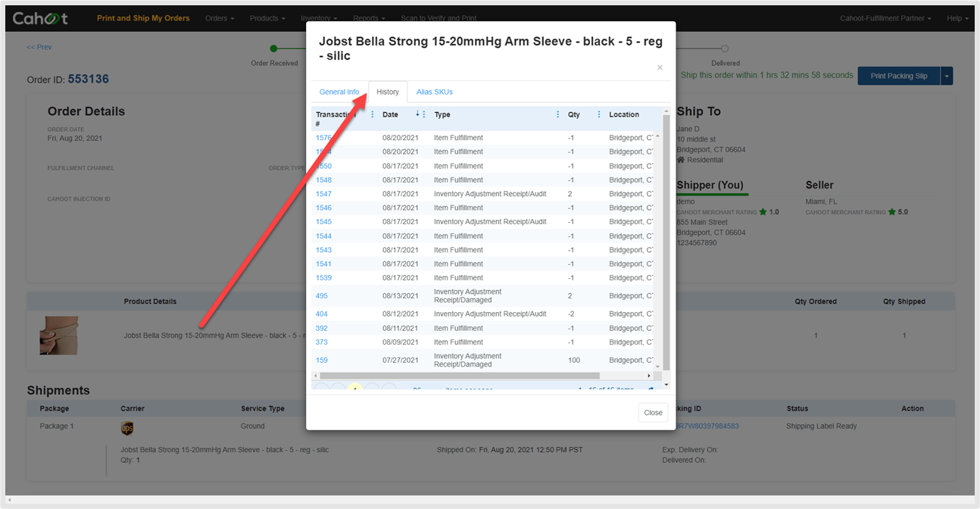
Task: Switch to the General Info tab
Action: click(339, 92)
